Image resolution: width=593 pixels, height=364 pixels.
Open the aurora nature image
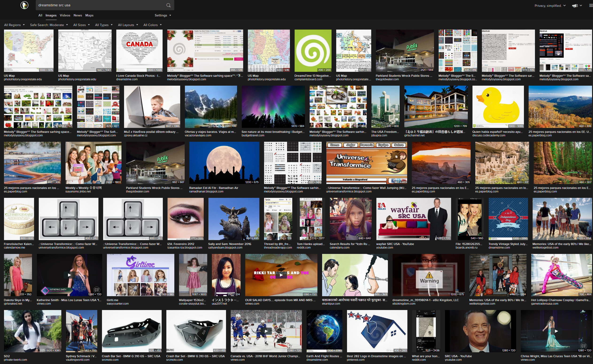pos(273,107)
